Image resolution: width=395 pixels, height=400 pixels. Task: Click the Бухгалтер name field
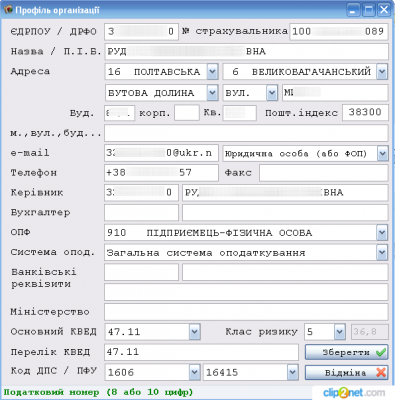285,213
